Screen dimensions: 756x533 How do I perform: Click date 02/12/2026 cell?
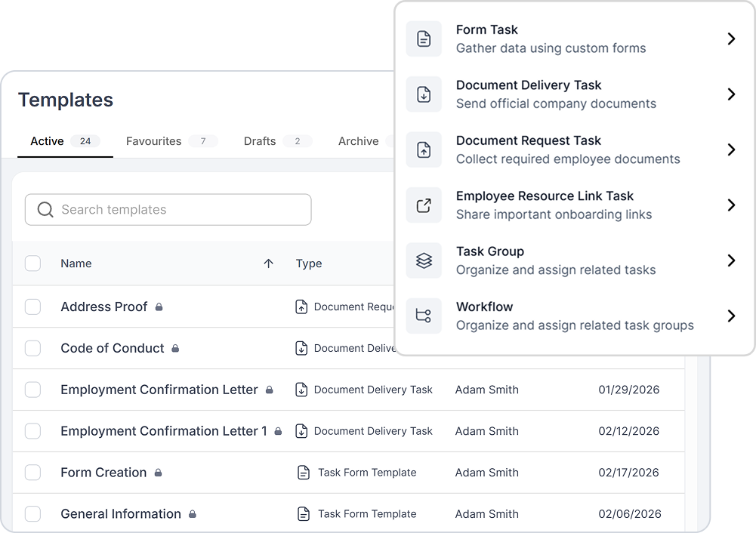628,431
